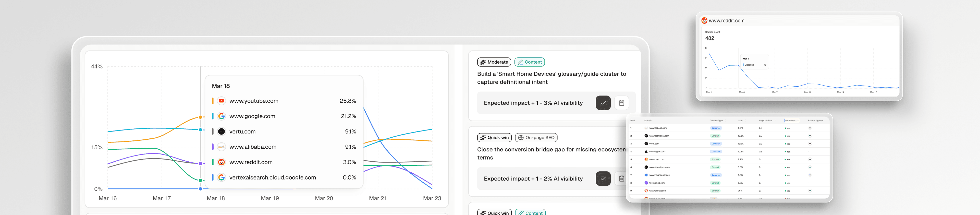Mark Smart Home glossary recommendation as done

pyautogui.click(x=603, y=103)
